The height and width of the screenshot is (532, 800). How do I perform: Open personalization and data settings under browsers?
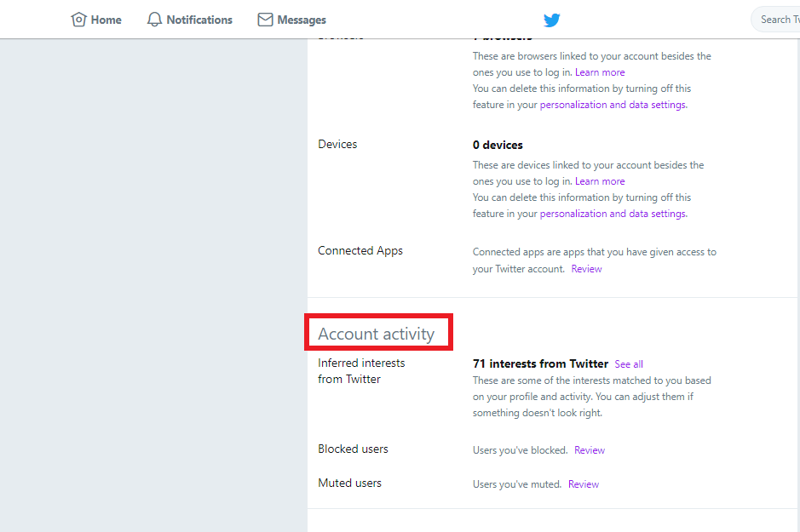coord(612,104)
